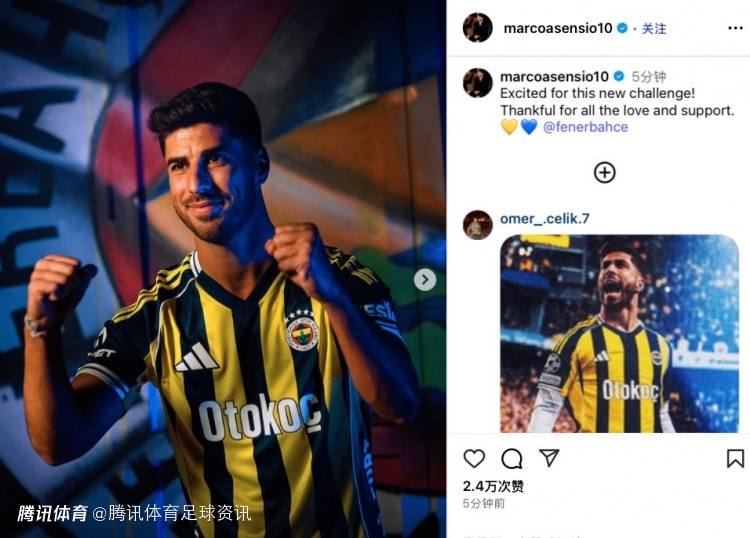This screenshot has height=538, width=750.
Task: Open @fenerbahce mention link
Action: [585, 127]
